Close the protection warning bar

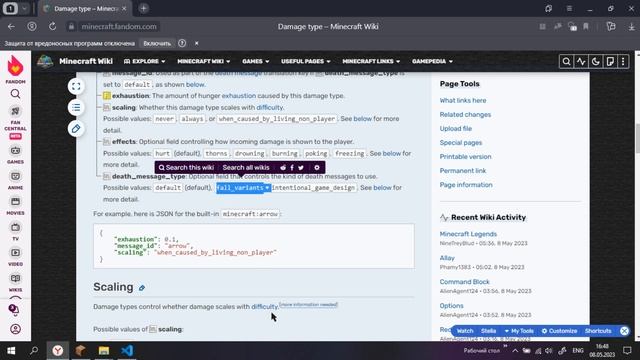[196, 43]
